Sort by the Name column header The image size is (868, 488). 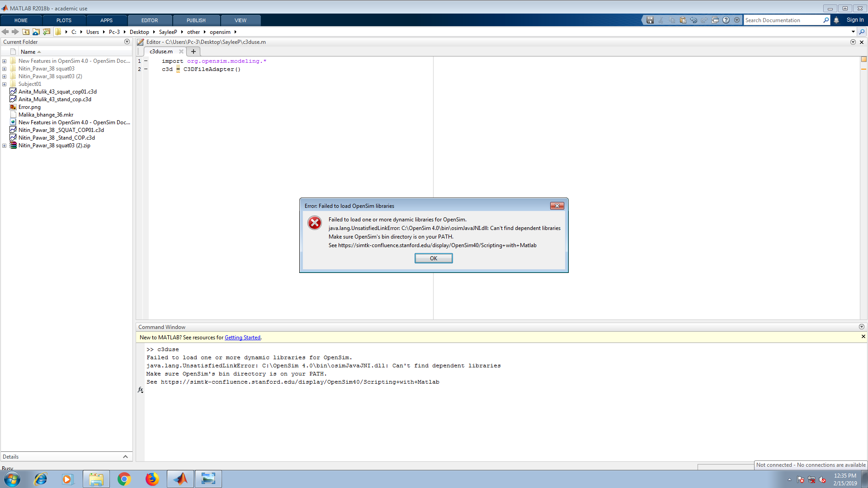coord(28,52)
